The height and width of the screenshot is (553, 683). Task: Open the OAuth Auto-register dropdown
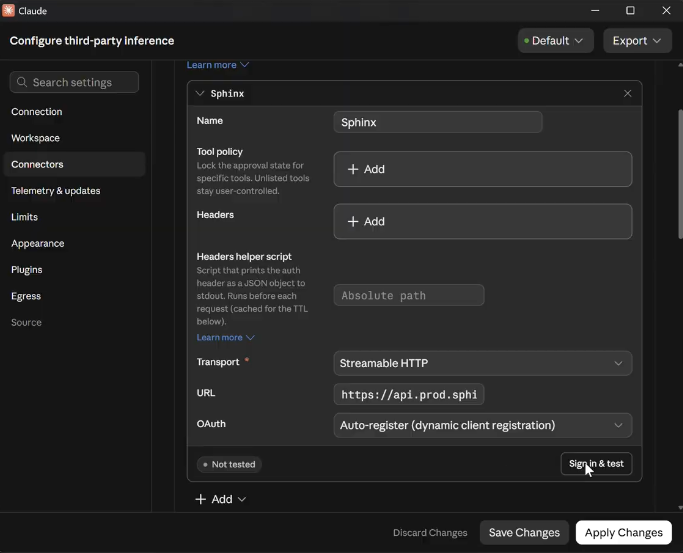point(483,425)
